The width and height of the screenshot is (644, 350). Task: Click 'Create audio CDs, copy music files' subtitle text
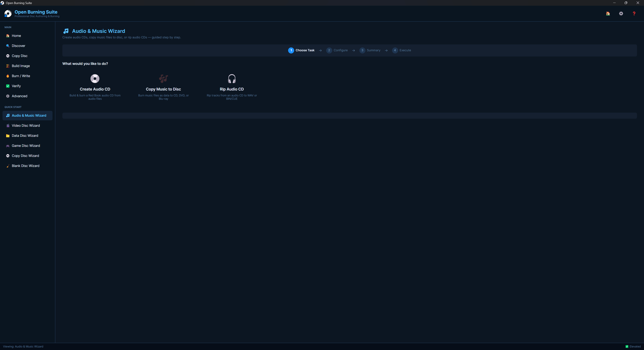(121, 37)
